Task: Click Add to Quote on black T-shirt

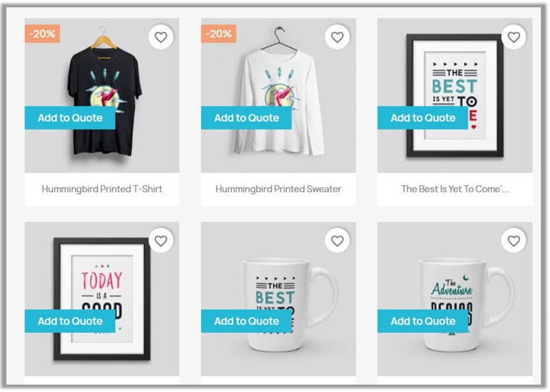Action: 70,118
